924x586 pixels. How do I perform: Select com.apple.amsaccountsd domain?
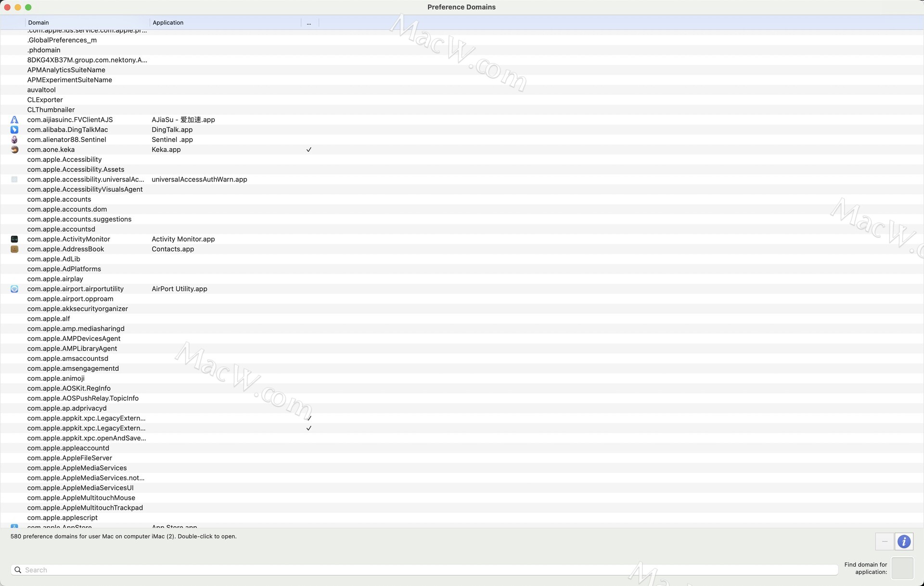click(67, 359)
